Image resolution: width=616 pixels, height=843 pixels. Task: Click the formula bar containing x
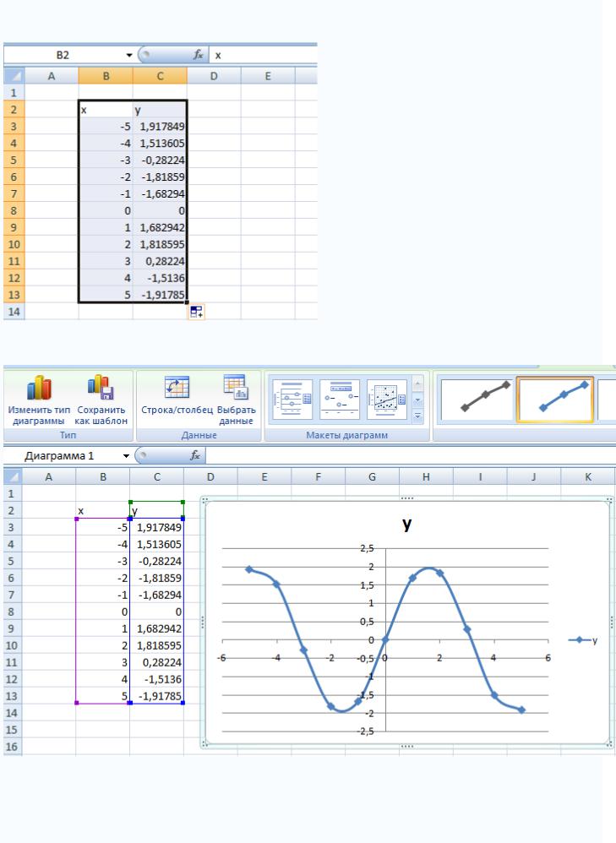click(x=263, y=55)
